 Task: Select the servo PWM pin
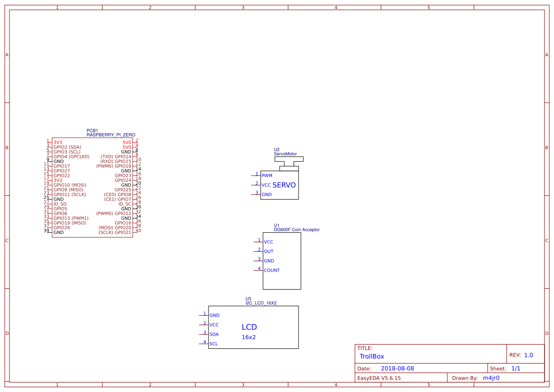click(x=262, y=175)
